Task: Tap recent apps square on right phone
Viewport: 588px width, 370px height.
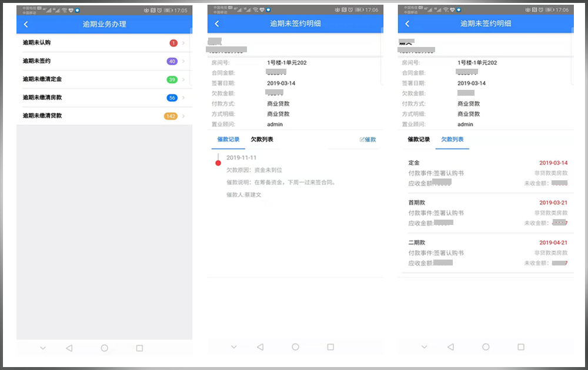Action: (x=521, y=347)
